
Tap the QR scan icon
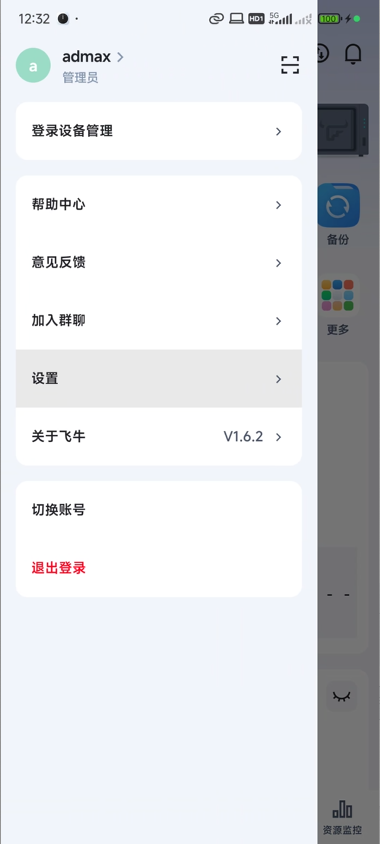coord(290,65)
